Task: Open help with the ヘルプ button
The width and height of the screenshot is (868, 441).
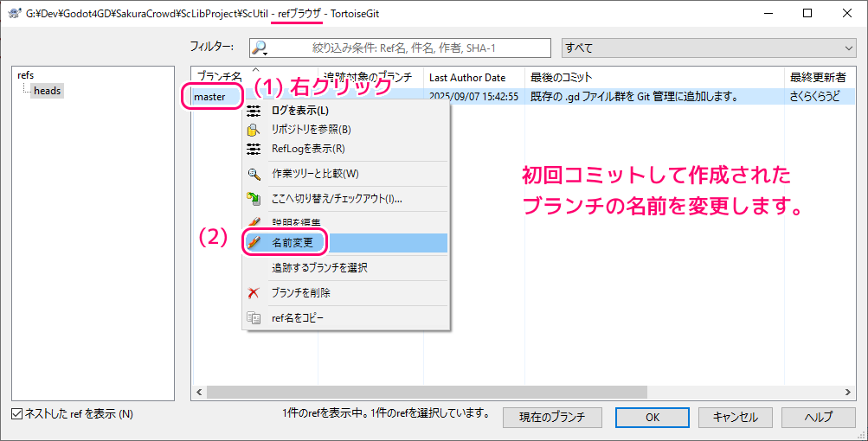Action: [x=818, y=417]
